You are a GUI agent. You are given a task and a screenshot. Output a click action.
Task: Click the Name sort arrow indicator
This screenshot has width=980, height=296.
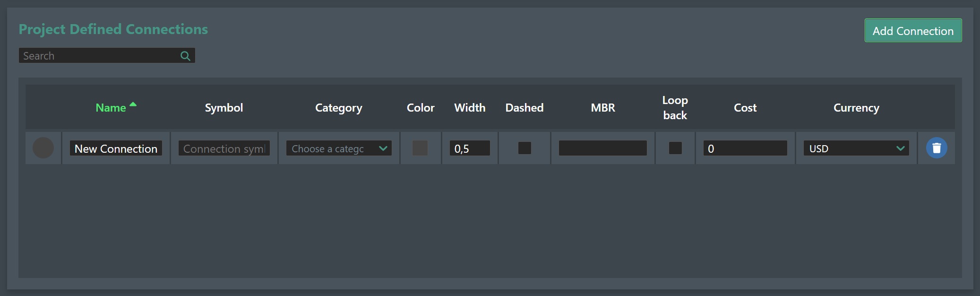(x=133, y=104)
